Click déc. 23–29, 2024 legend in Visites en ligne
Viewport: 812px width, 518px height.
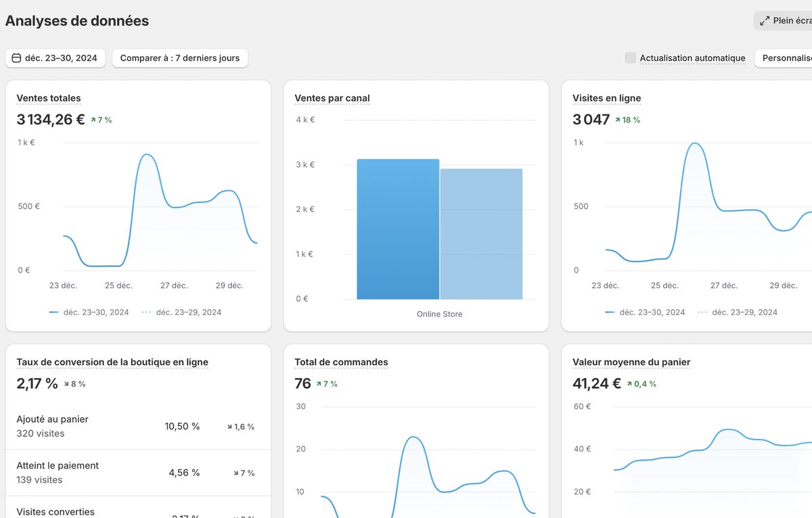point(738,312)
